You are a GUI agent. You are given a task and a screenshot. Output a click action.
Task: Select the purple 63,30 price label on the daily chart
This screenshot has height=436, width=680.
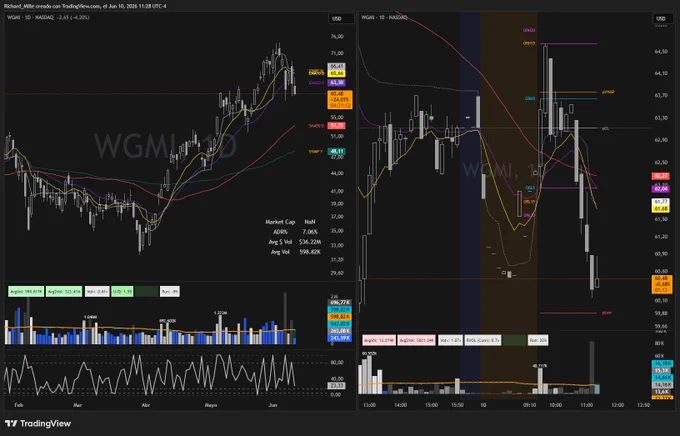337,82
